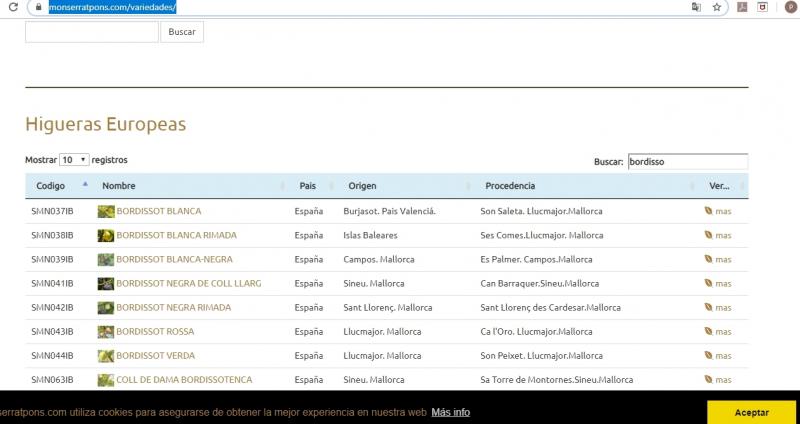
Task: Open the Mostrar registros count dropdown
Action: [x=74, y=160]
